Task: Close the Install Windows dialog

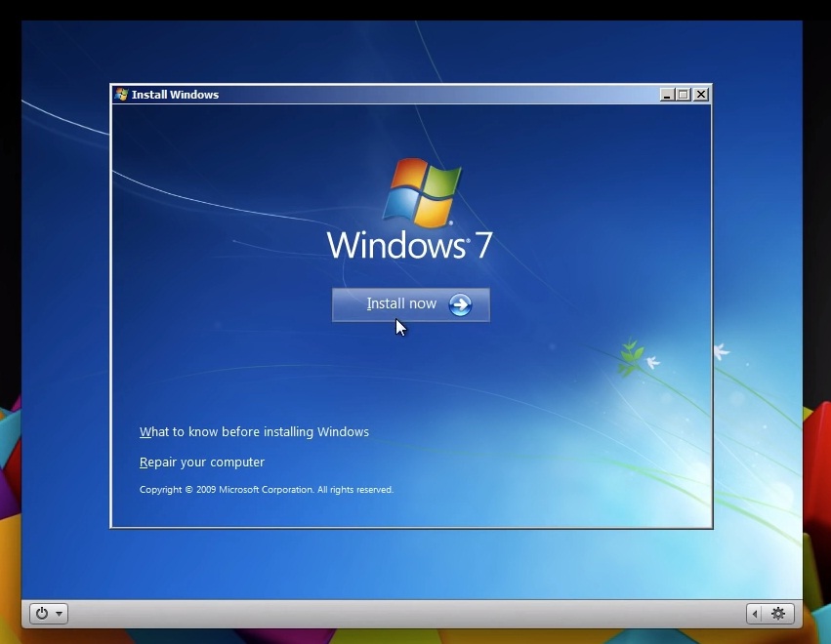Action: click(700, 95)
